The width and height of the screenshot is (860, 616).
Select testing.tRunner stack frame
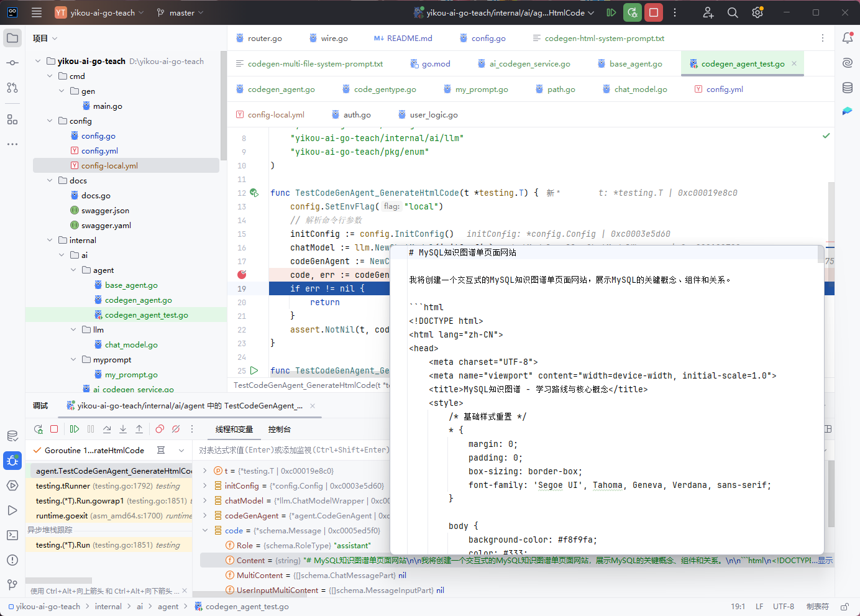click(x=109, y=485)
